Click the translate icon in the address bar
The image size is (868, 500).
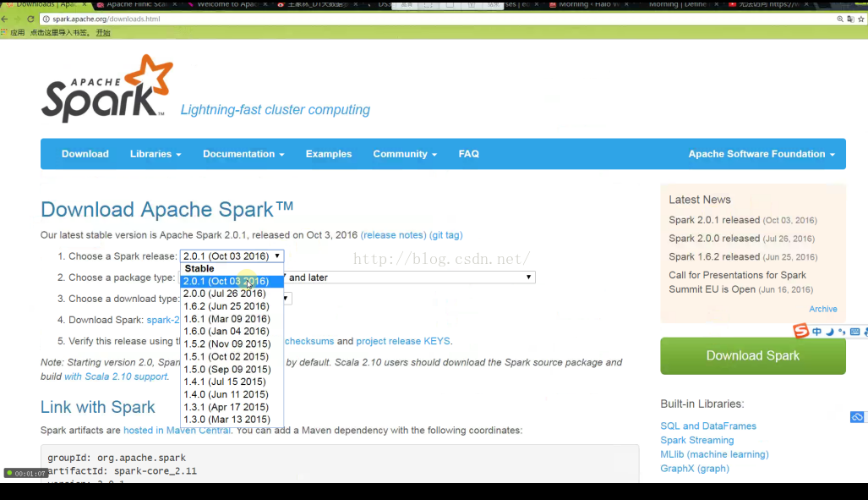[x=851, y=19]
